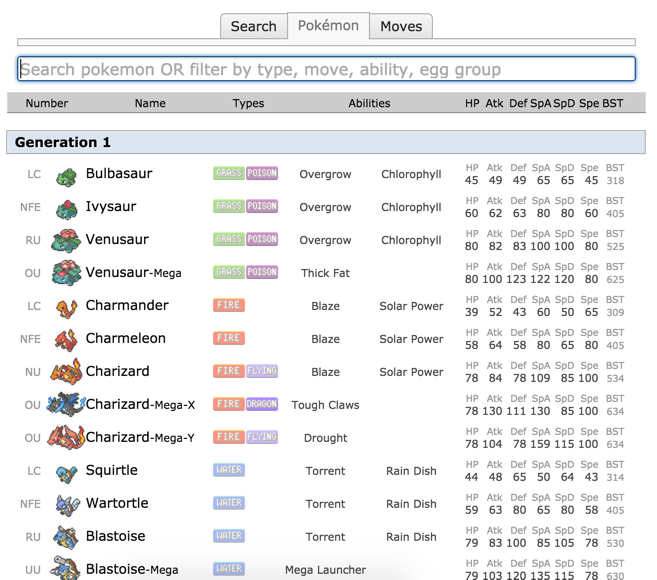Click the FIRE type badge for Charmeleon
Screen dimensions: 657x580
point(229,338)
